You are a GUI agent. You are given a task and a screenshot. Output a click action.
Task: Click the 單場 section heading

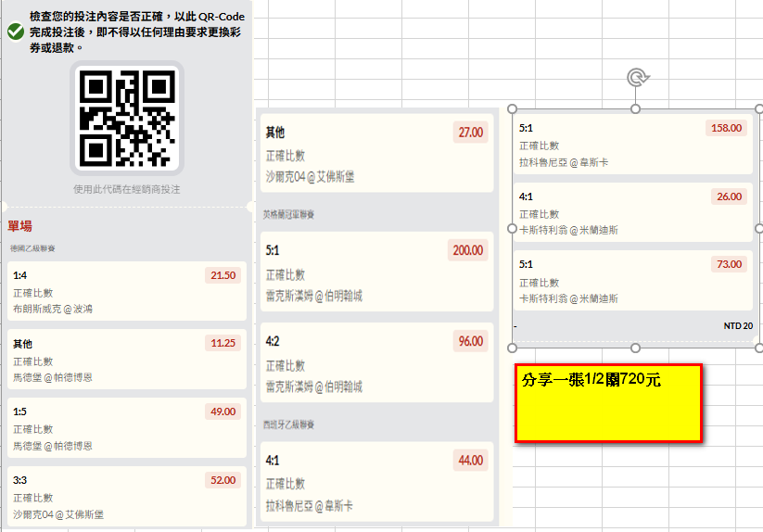click(21, 226)
